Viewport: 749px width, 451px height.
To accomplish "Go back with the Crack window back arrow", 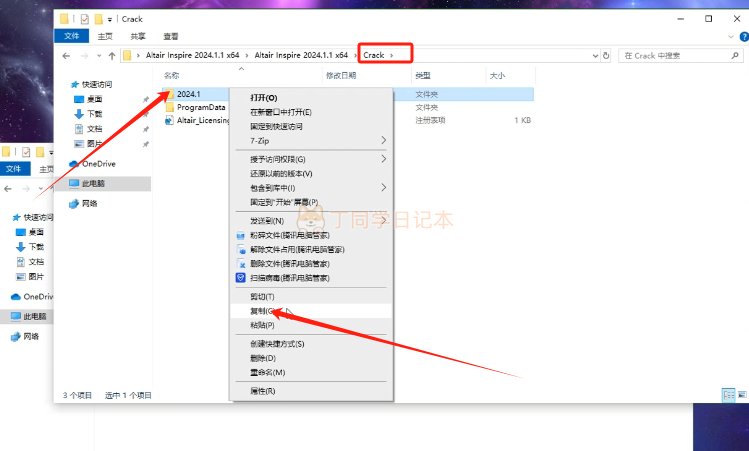I will 66,56.
